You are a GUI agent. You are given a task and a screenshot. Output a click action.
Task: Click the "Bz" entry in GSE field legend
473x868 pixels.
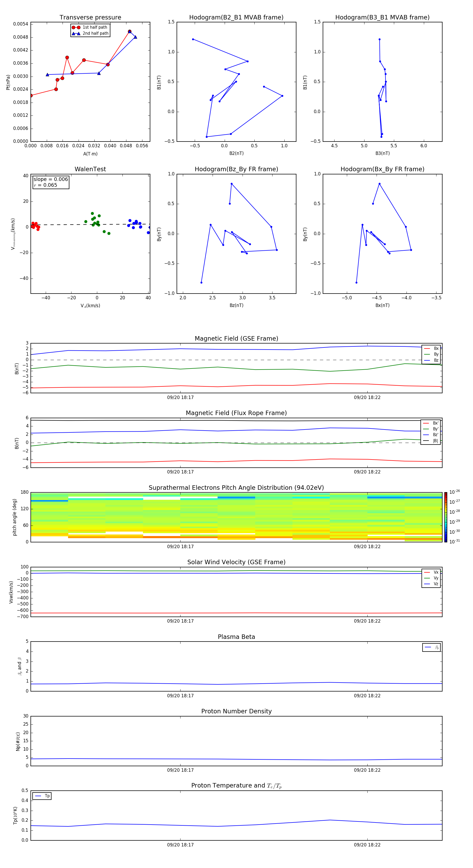[431, 360]
